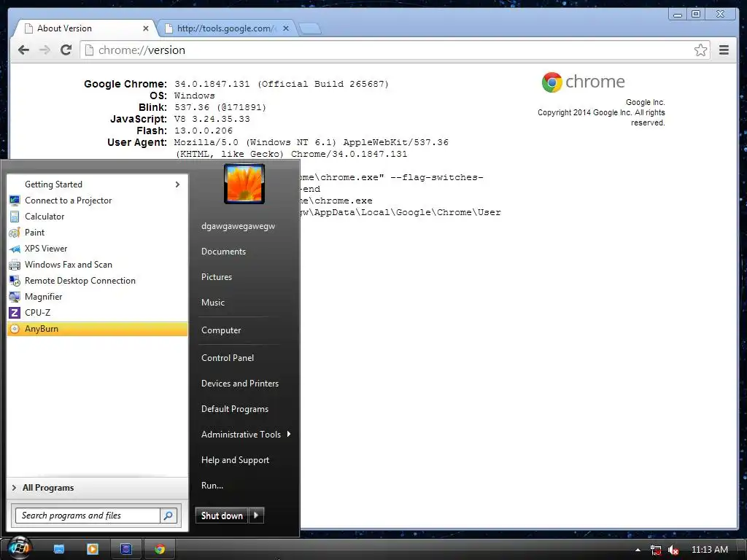Open Getting Started from Start menu
The image size is (747, 560).
[98, 184]
